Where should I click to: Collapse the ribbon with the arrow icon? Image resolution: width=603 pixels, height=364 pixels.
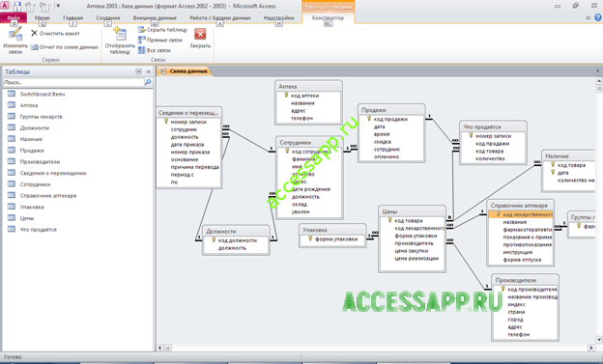(x=588, y=17)
